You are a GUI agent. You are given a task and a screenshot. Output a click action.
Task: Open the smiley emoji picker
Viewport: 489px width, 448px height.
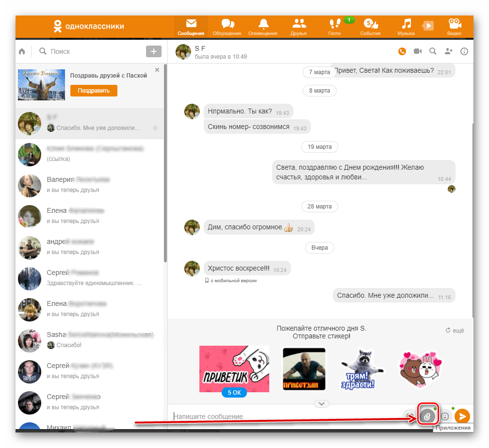pos(445,416)
